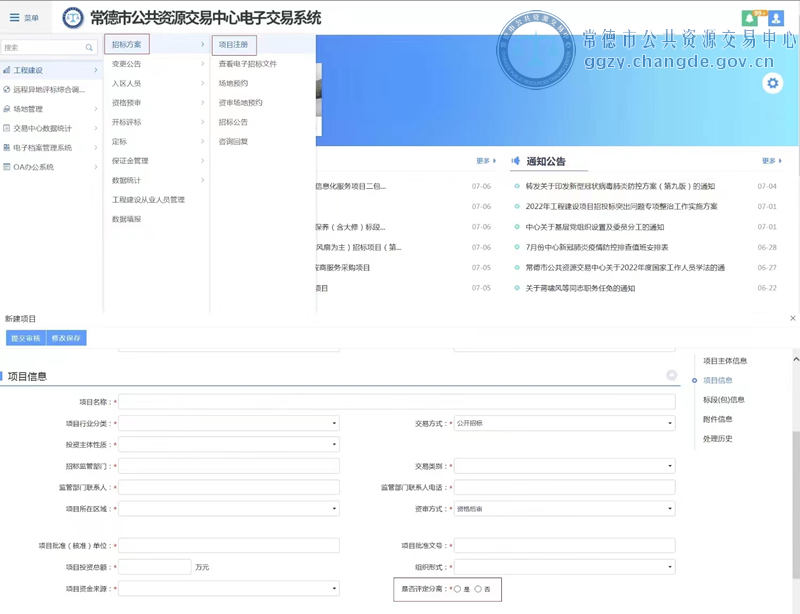
Task: Open notice 转发关于印发新型冠状病毒肺炎防控方案
Action: [620, 186]
